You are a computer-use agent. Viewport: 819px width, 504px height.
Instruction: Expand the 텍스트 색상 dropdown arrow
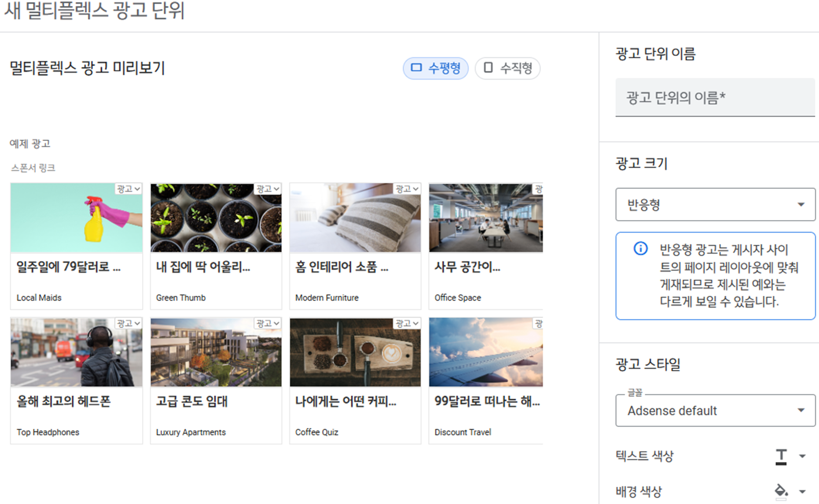point(803,456)
